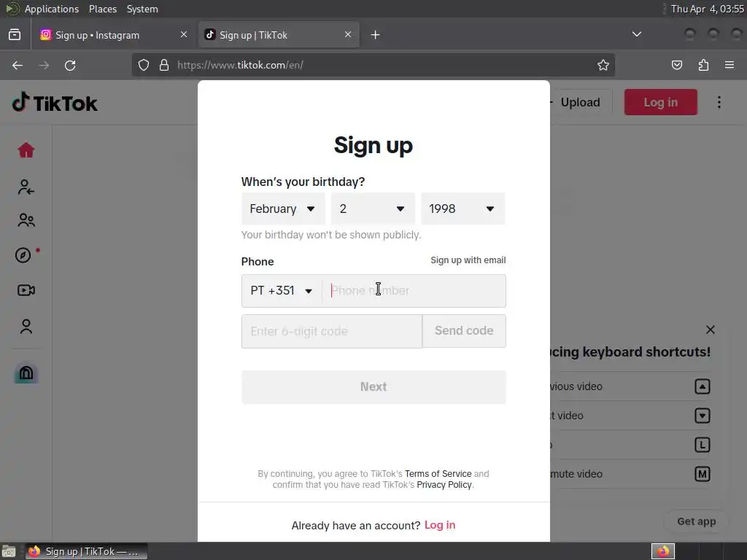Open the Profile person sidebar icon
Image resolution: width=747 pixels, height=560 pixels.
(x=26, y=326)
